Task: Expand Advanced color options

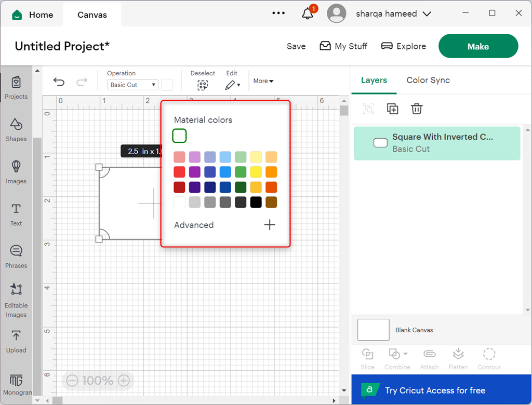Action: [270, 224]
